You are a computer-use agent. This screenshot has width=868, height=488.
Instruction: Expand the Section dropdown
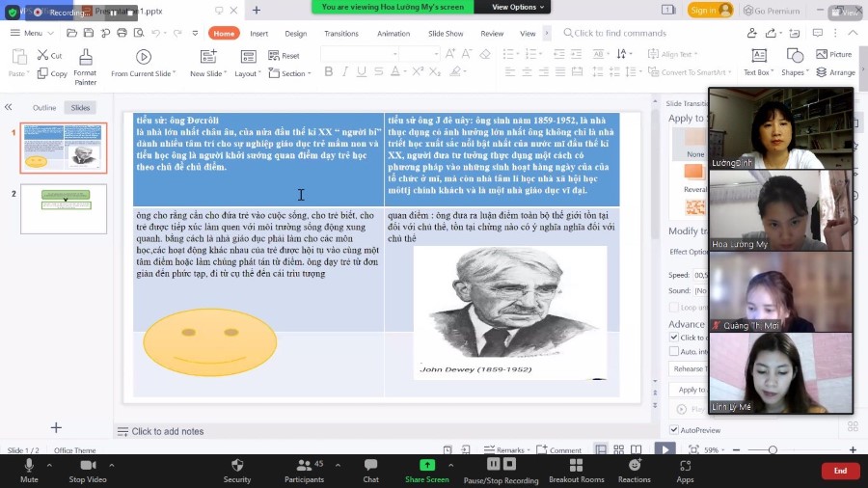click(x=289, y=73)
